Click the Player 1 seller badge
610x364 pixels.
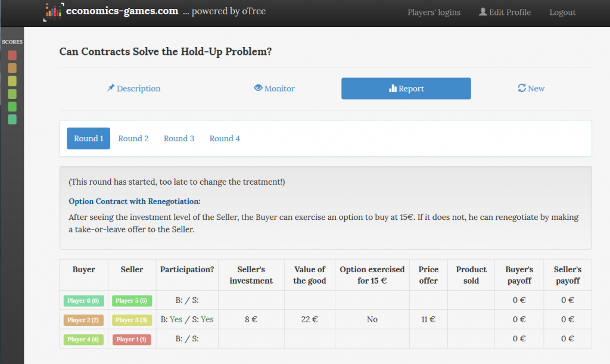[132, 339]
